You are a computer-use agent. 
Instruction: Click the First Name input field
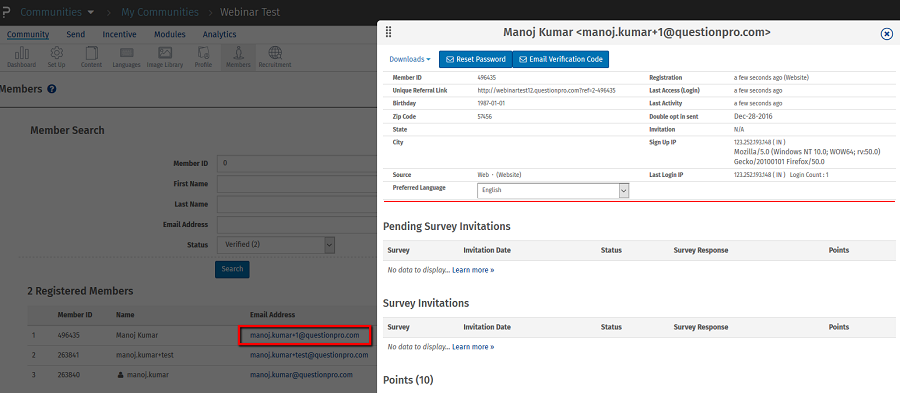(x=297, y=184)
